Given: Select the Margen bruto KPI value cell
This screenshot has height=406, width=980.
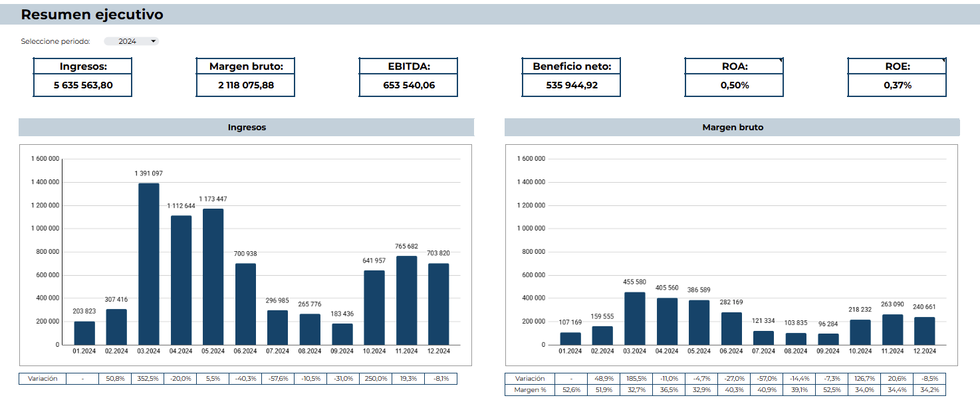Looking at the screenshot, I should pyautogui.click(x=246, y=85).
